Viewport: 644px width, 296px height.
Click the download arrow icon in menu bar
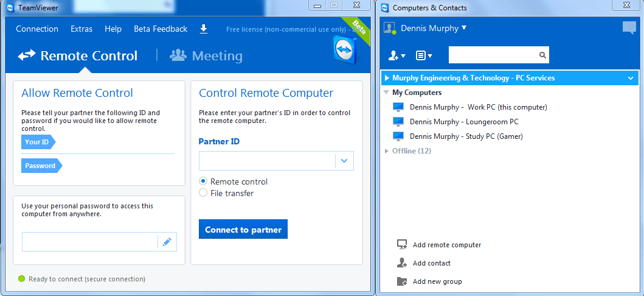point(203,29)
